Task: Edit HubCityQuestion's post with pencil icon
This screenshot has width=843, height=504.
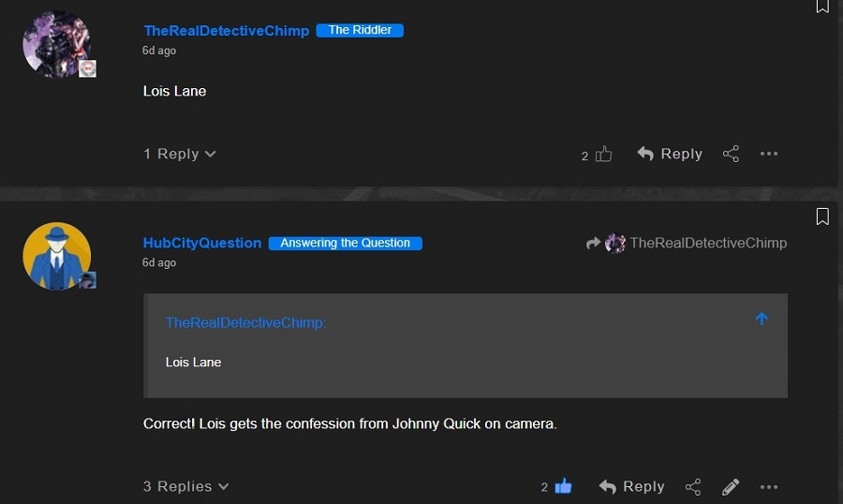Action: point(731,487)
